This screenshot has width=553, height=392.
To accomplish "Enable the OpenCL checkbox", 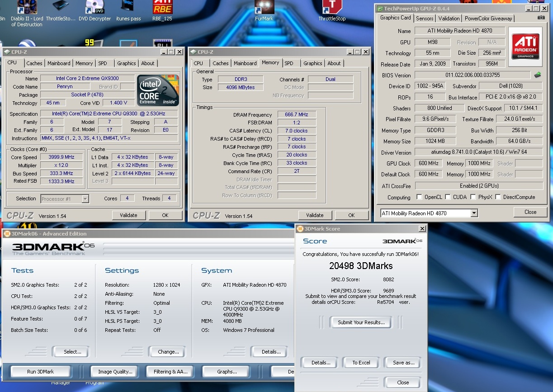I will (x=419, y=197).
